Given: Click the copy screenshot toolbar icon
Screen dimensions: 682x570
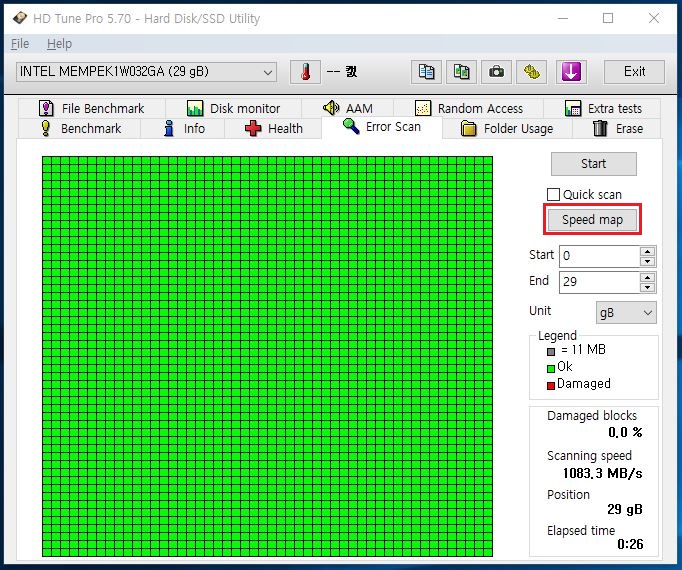Looking at the screenshot, I should [x=461, y=72].
